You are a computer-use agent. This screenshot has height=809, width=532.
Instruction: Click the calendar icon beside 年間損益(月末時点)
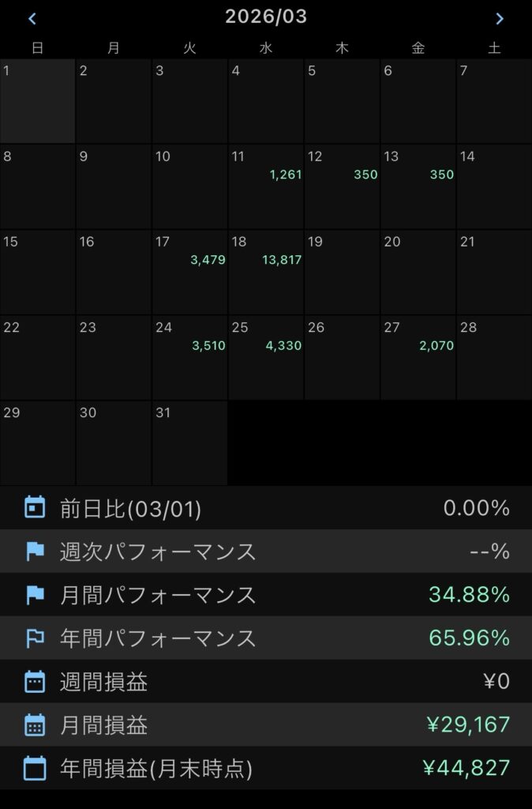(35, 768)
